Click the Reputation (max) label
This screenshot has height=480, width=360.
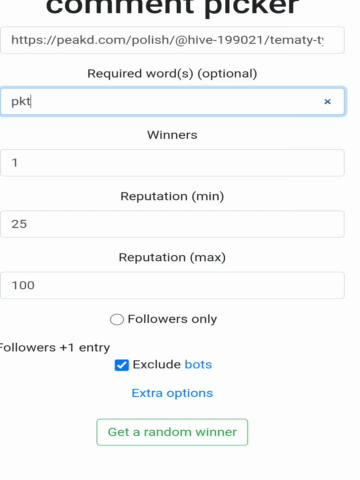[172, 258]
